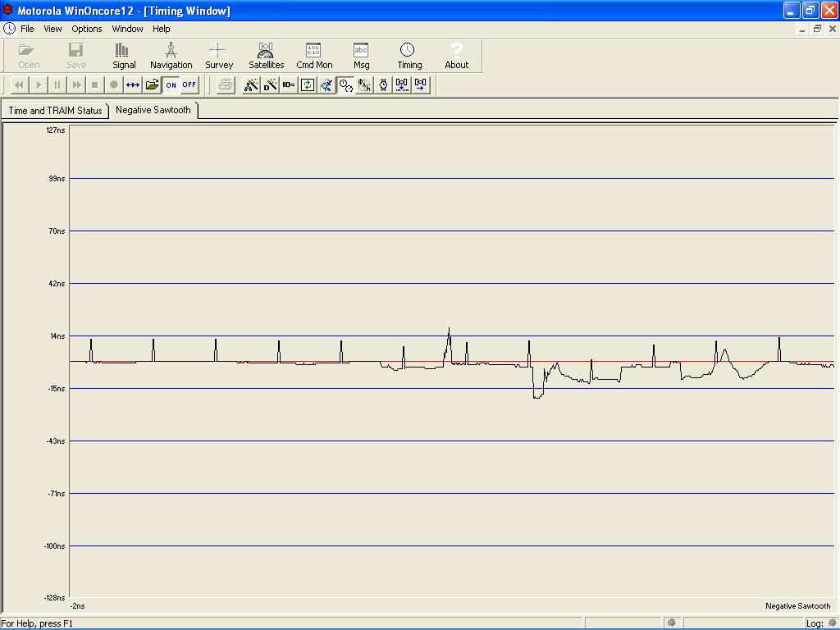Click the -15ns axis label
The height and width of the screenshot is (630, 840).
[x=57, y=388]
